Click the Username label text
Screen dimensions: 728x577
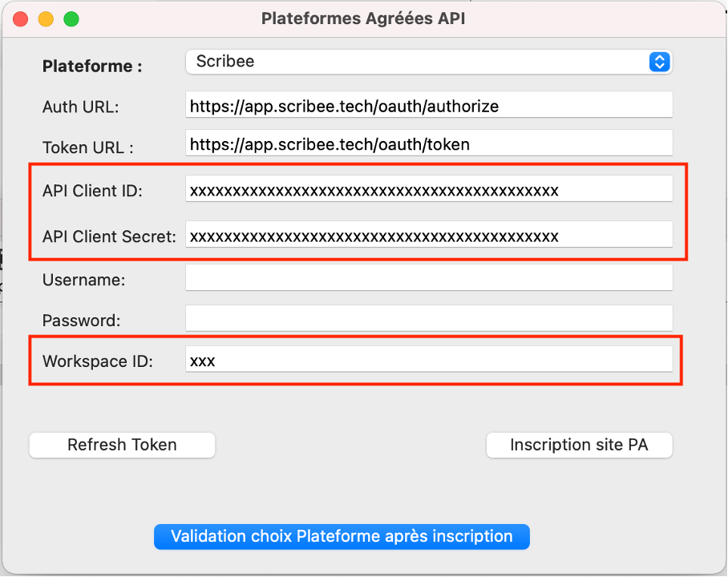(x=83, y=280)
